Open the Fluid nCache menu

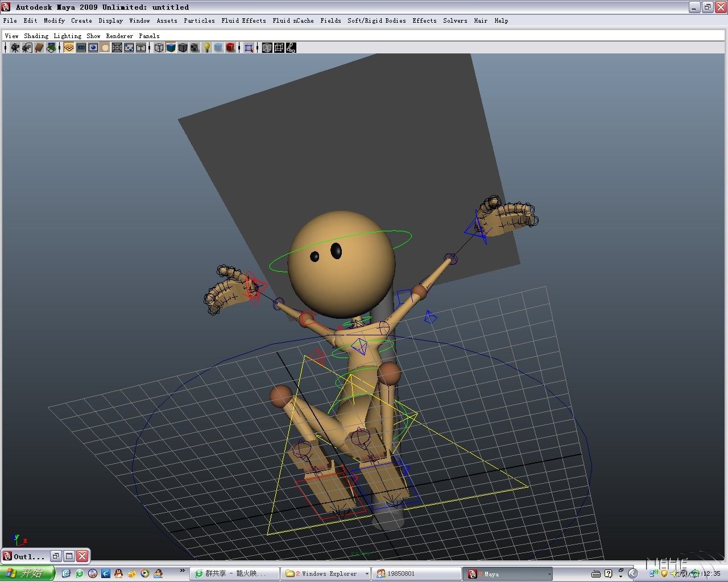click(293, 20)
